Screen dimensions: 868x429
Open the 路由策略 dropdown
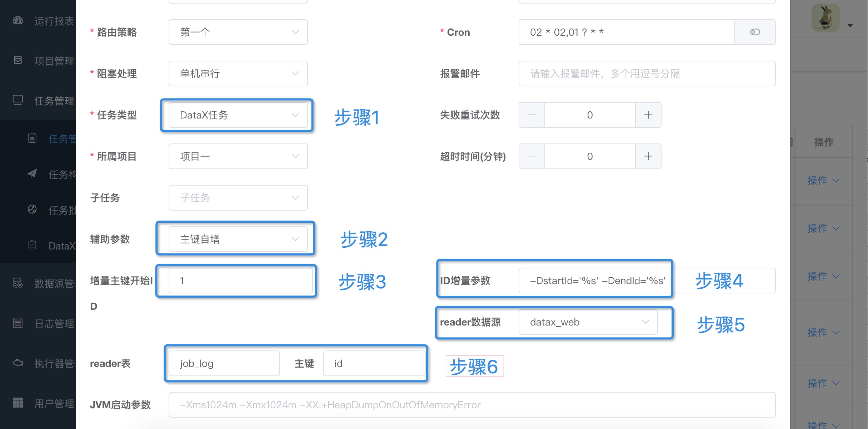click(238, 32)
